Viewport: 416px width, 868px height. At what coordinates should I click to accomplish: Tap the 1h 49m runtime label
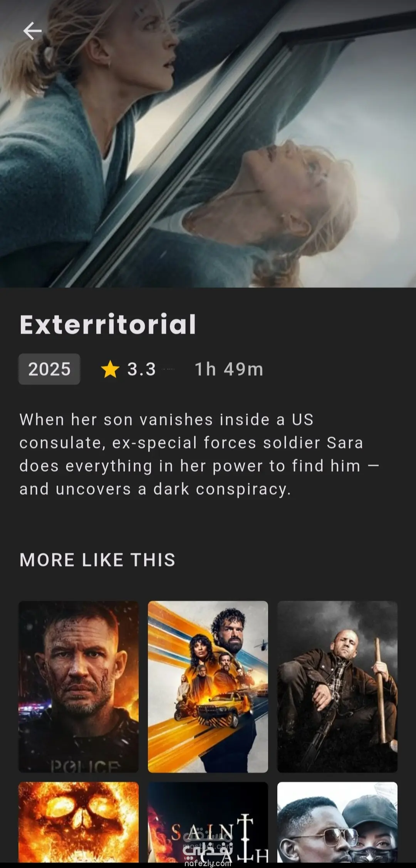tap(229, 369)
